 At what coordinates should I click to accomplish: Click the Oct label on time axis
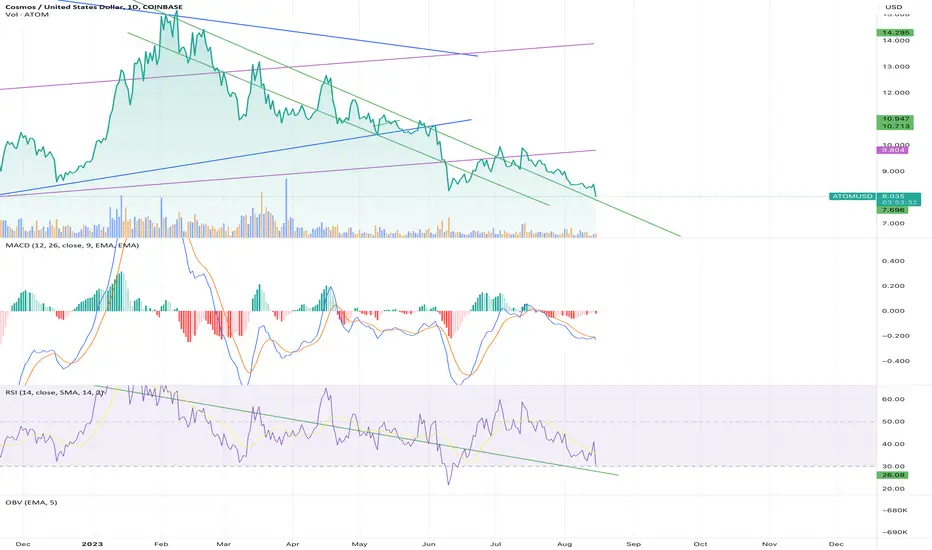[700, 544]
